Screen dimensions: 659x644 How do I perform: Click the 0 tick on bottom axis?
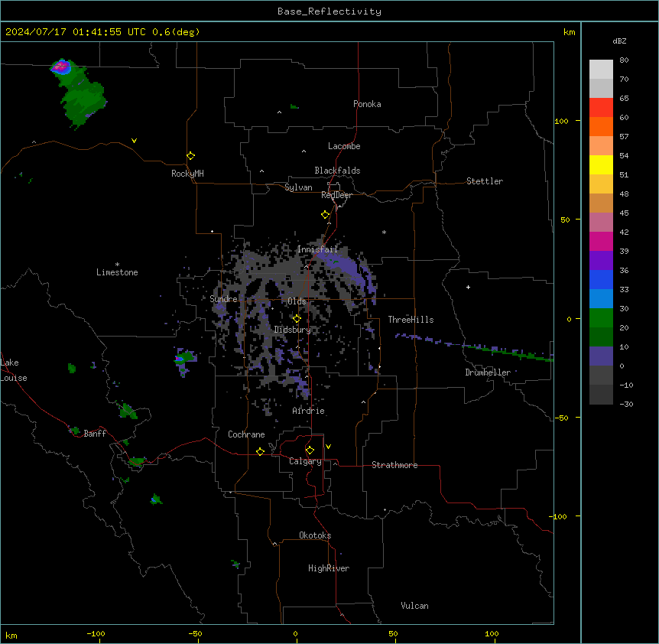[x=295, y=633]
